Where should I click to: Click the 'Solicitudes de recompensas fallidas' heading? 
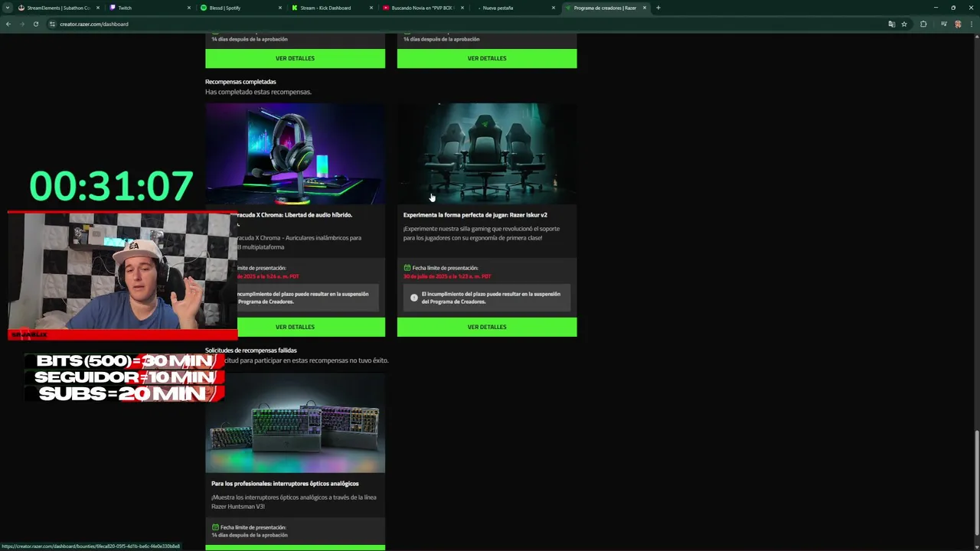pos(250,350)
